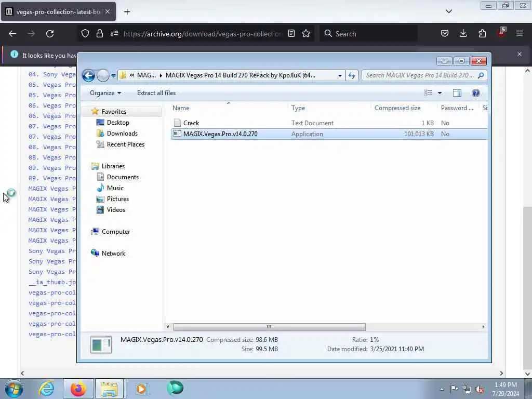Open Explorer help icon
Screen dimensions: 532x399
pos(476,93)
